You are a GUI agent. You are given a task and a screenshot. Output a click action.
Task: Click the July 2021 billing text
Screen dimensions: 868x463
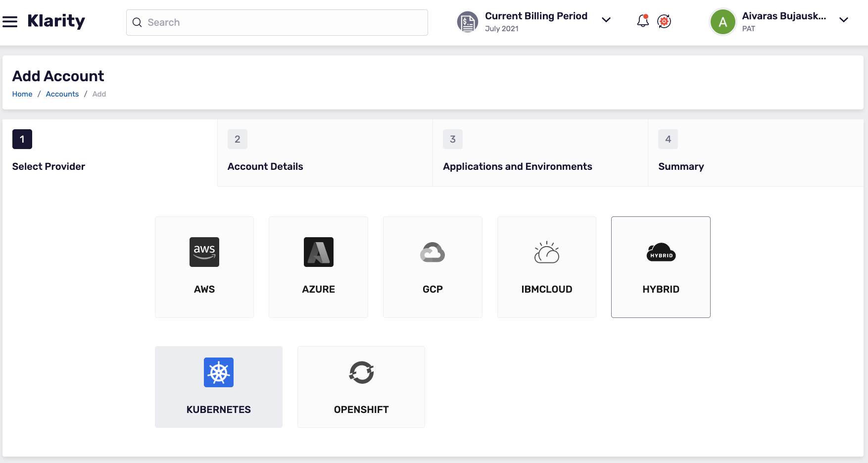(x=502, y=29)
